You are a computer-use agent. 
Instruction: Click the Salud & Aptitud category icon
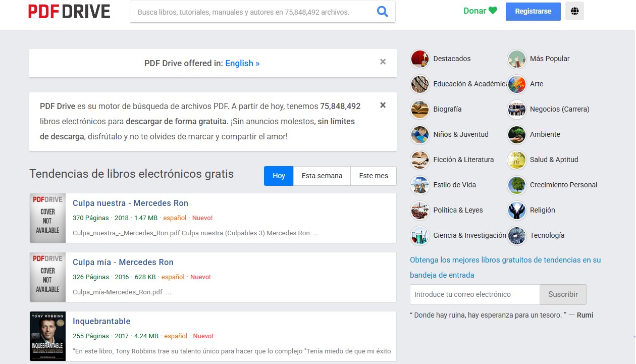click(517, 160)
